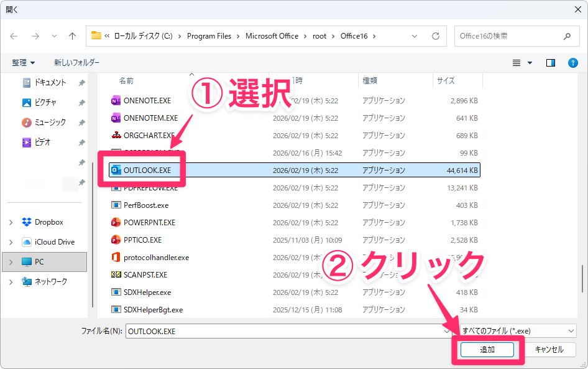Image resolution: width=588 pixels, height=369 pixels.
Task: Select the POWERPNT.EXE file icon
Action: [116, 222]
